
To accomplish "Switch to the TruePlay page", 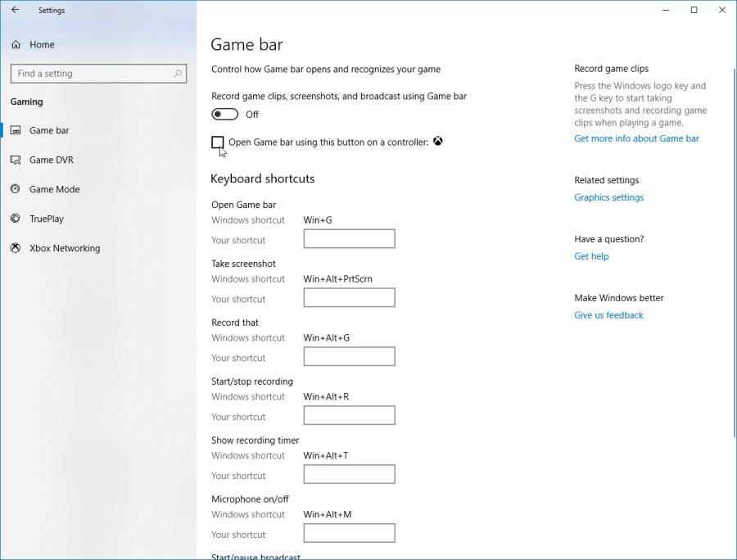I will pyautogui.click(x=47, y=219).
